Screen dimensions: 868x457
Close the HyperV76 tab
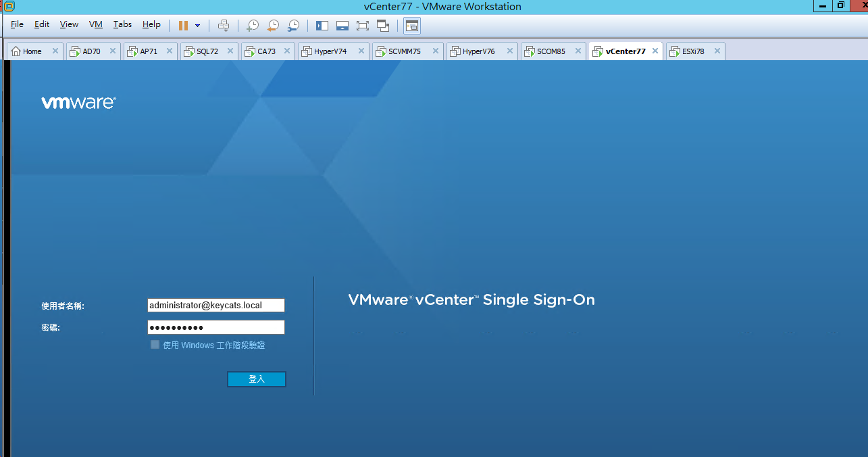point(510,51)
